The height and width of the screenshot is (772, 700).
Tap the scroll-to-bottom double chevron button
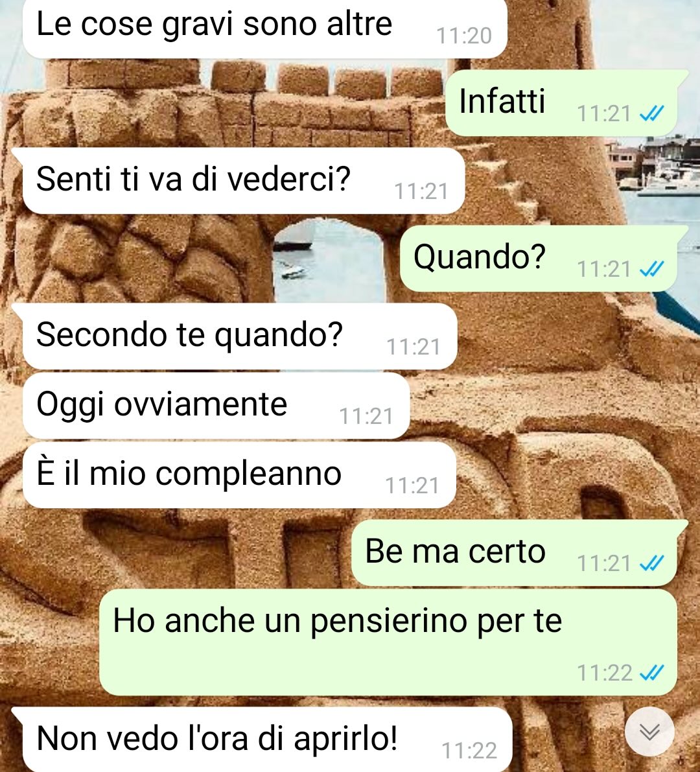(x=649, y=732)
